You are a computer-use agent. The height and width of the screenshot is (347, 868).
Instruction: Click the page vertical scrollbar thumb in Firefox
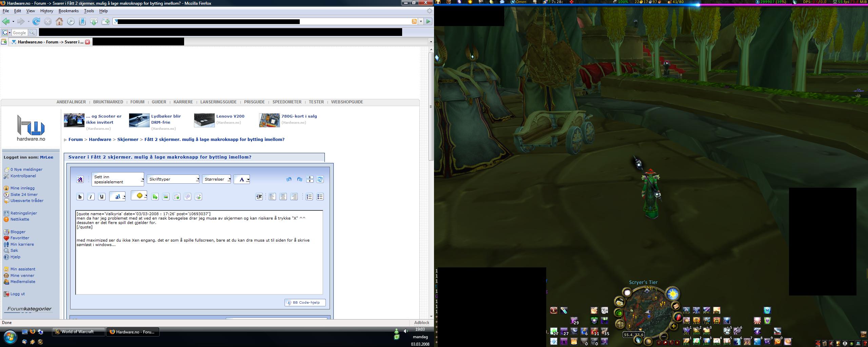(431, 106)
